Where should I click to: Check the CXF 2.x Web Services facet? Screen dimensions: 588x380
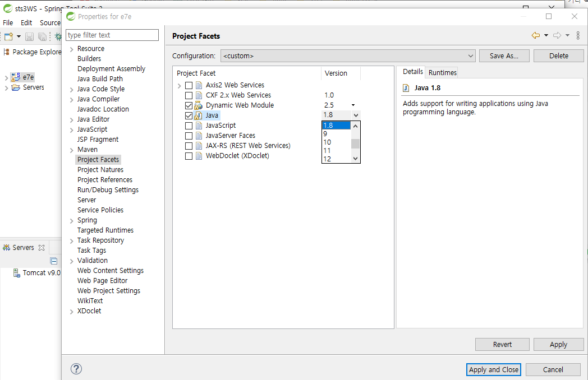[x=189, y=96]
